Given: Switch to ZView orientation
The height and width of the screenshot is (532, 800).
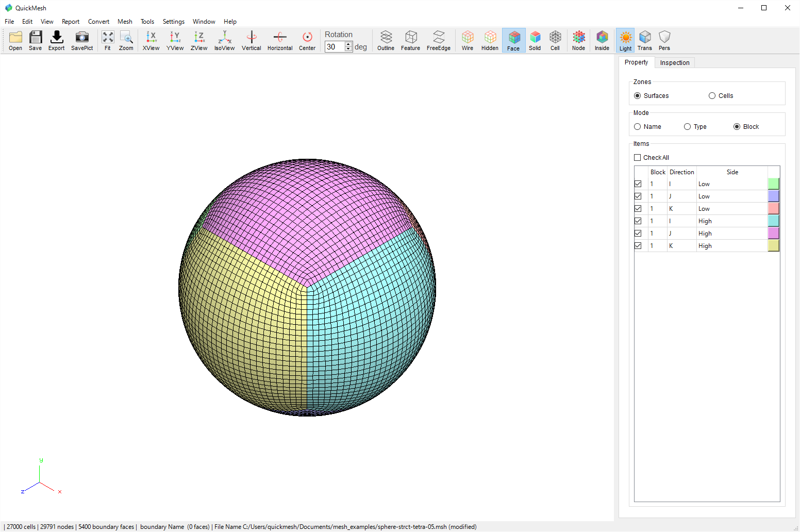Looking at the screenshot, I should pyautogui.click(x=199, y=40).
